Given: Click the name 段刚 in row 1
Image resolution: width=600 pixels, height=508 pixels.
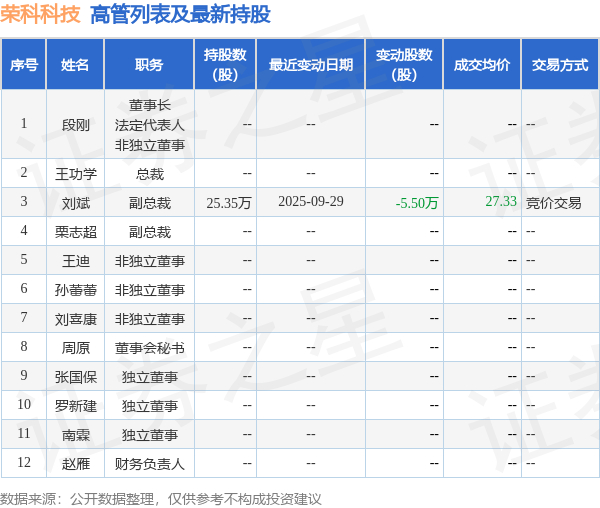Looking at the screenshot, I should pyautogui.click(x=76, y=125).
